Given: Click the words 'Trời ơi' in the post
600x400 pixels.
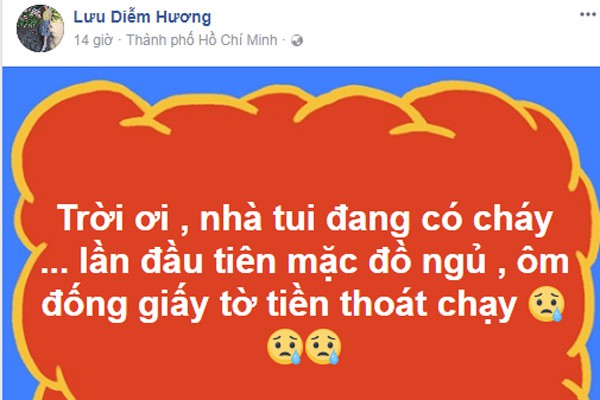Looking at the screenshot, I should click(x=113, y=218).
